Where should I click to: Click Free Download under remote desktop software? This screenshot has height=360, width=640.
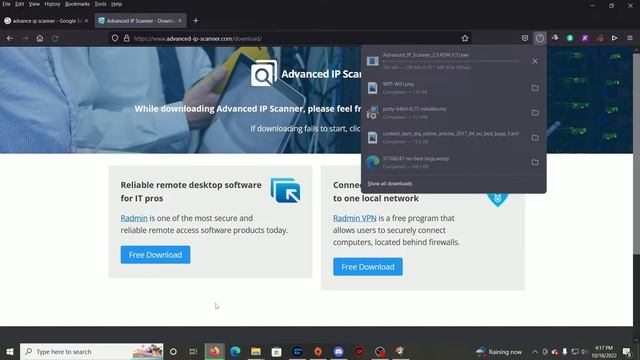(x=156, y=255)
